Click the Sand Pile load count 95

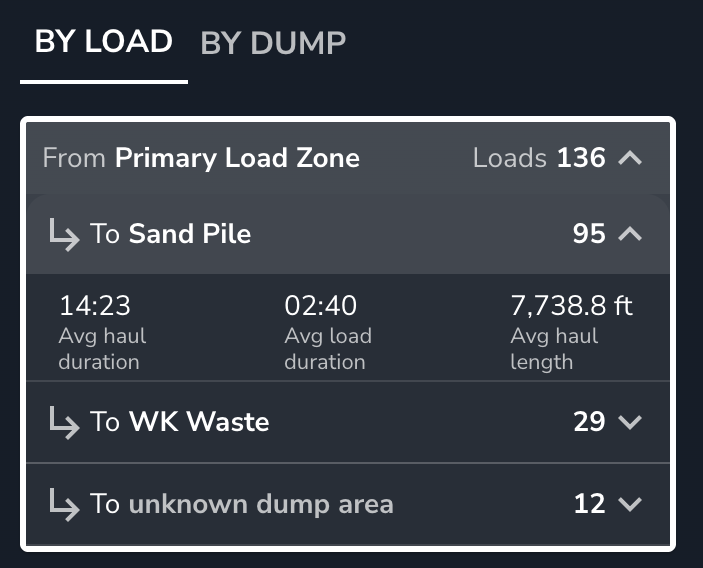click(589, 234)
